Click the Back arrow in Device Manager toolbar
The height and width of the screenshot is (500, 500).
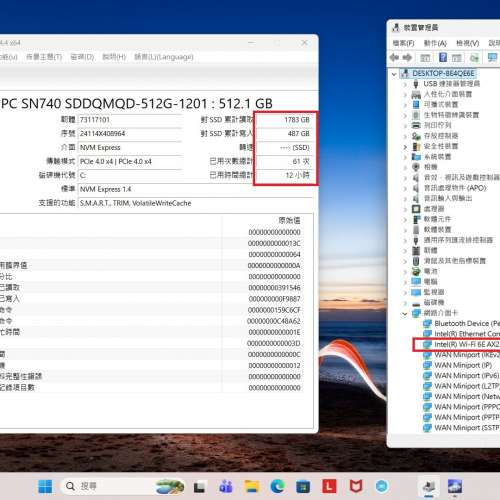394,57
